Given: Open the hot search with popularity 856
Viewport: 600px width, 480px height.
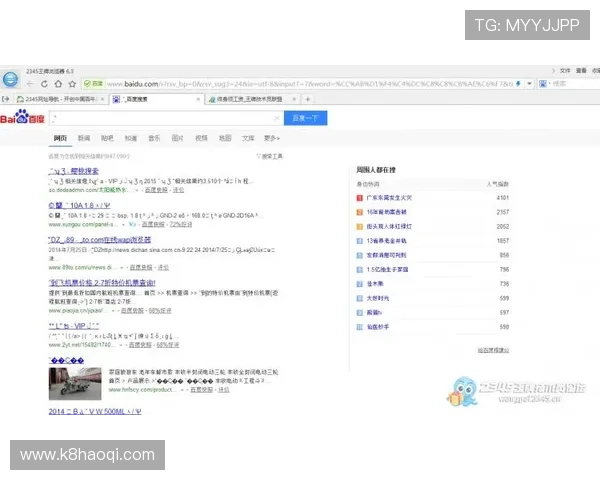Looking at the screenshot, I should (x=386, y=255).
